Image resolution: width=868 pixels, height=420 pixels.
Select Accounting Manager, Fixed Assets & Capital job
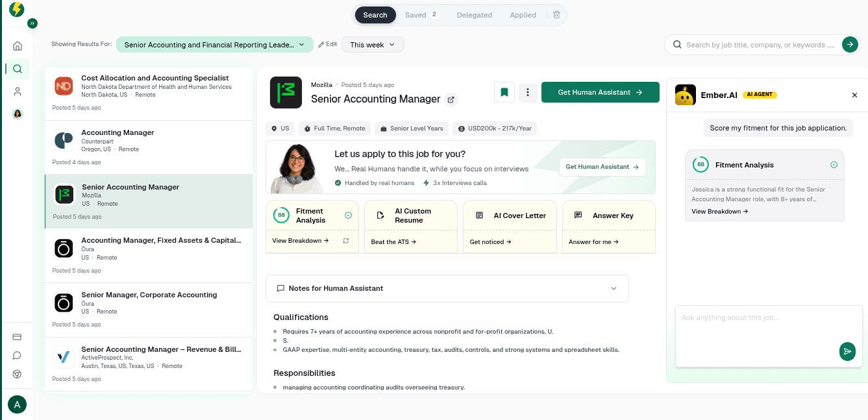pyautogui.click(x=149, y=256)
